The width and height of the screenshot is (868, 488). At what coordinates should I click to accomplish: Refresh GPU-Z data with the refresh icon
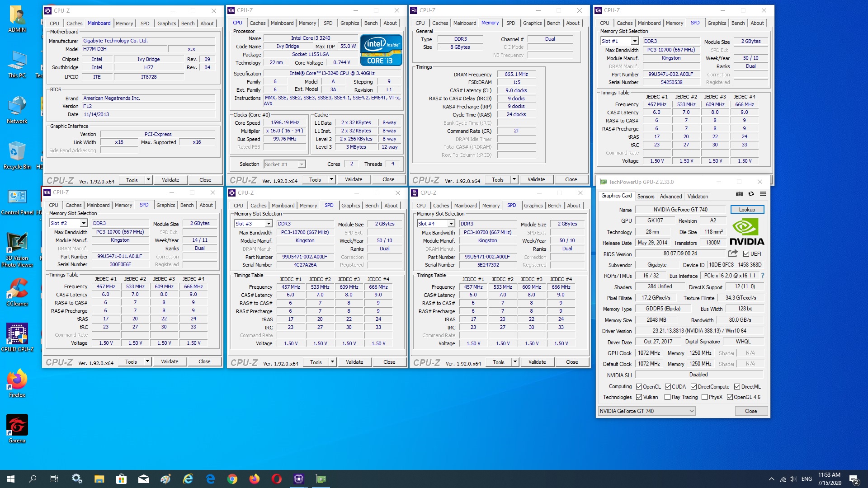(x=751, y=194)
